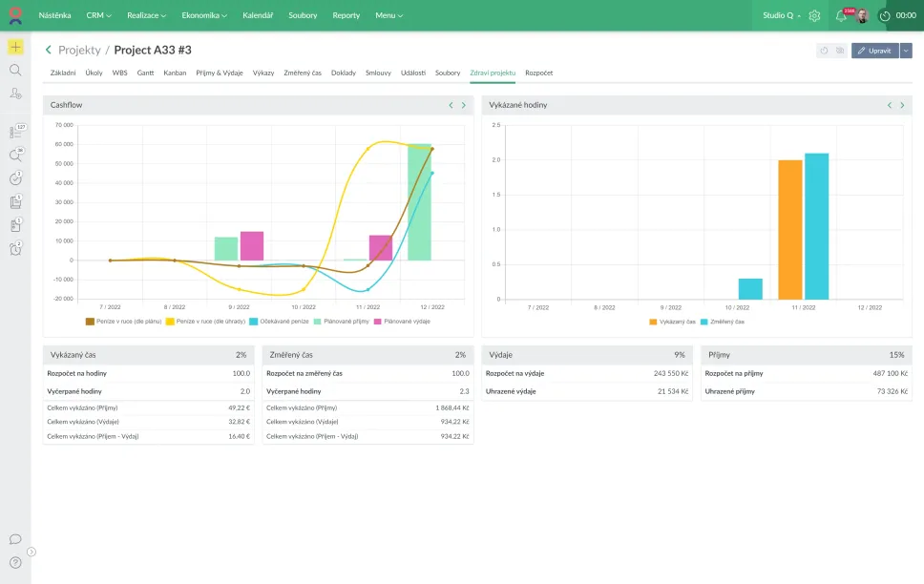Open settings gear in top bar
The image size is (924, 584).
tap(814, 15)
